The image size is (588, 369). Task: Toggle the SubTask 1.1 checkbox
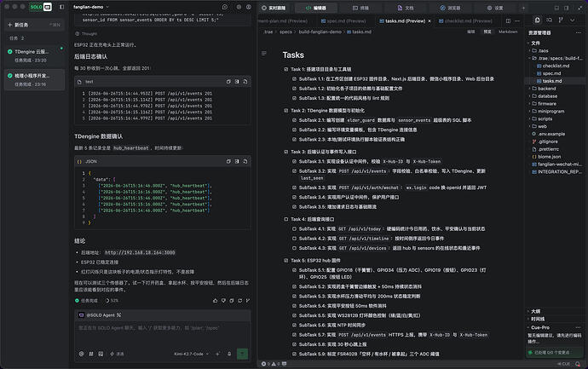[x=294, y=79]
